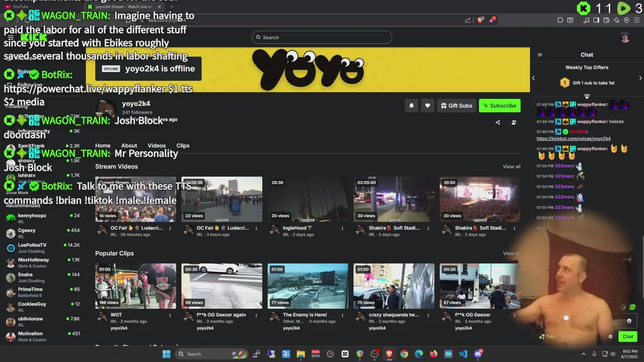Open the Brave playlist music note icon
The width and height of the screenshot is (644, 362).
coord(586,20)
